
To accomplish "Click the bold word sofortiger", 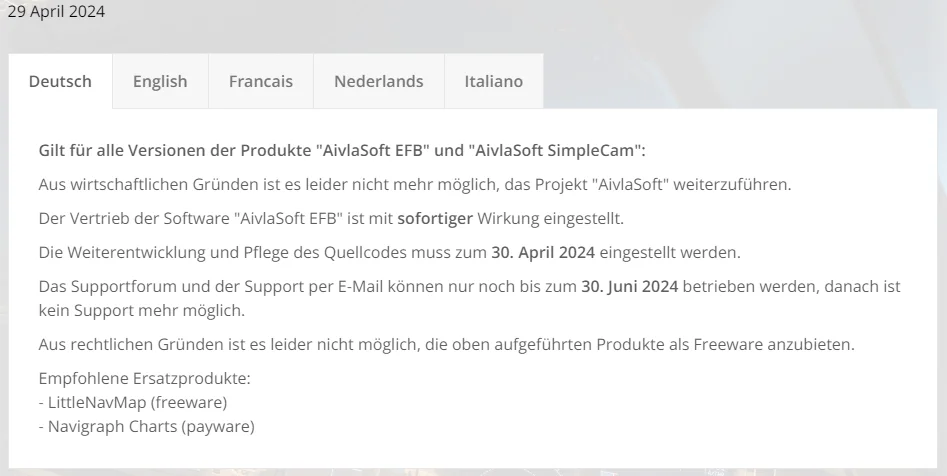I will [x=435, y=218].
